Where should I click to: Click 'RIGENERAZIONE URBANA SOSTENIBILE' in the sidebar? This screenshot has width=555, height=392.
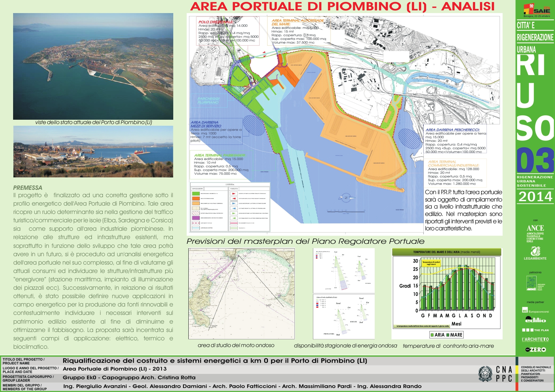(535, 181)
